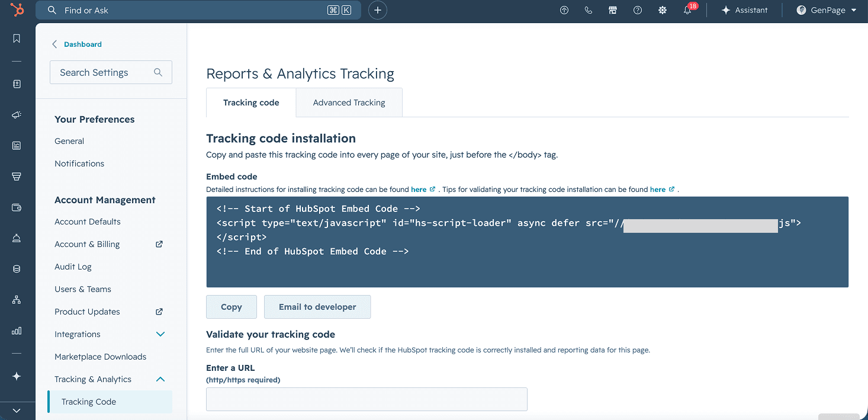Screen dimensions: 868x420
Task: Open the Commerce wallet icon
Action: (x=17, y=207)
